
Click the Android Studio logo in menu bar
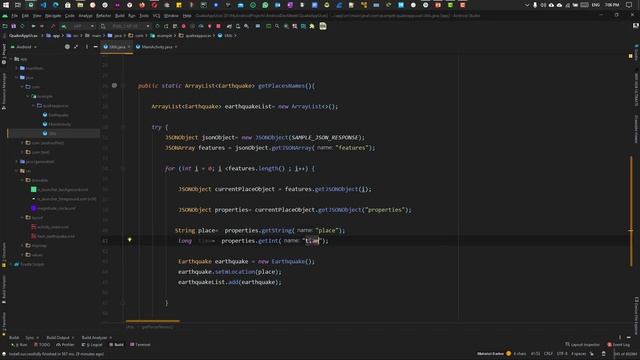click(x=5, y=16)
